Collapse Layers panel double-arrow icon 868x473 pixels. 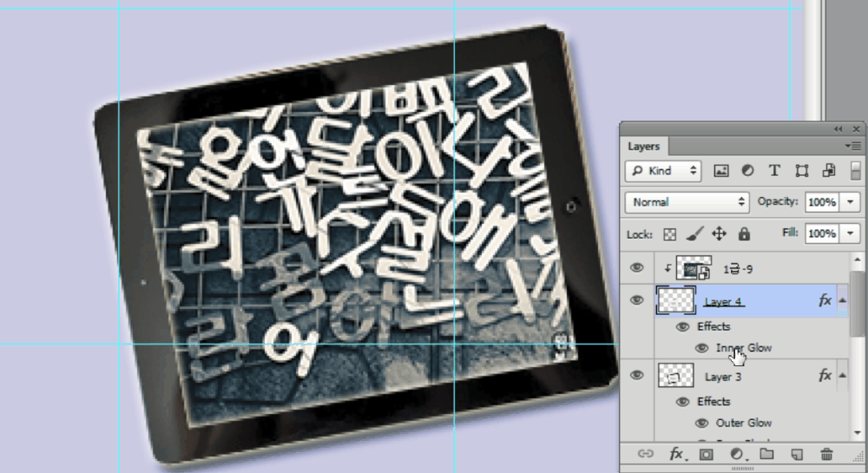[838, 129]
